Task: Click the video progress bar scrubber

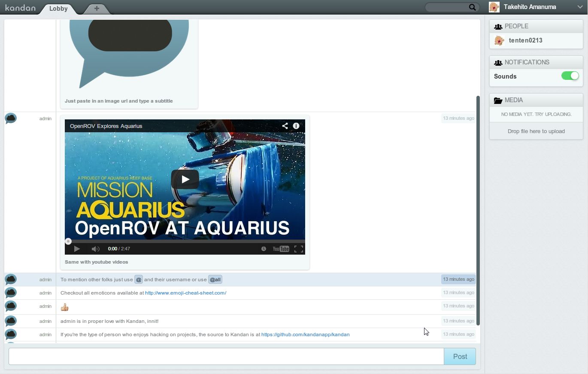Action: pyautogui.click(x=68, y=241)
